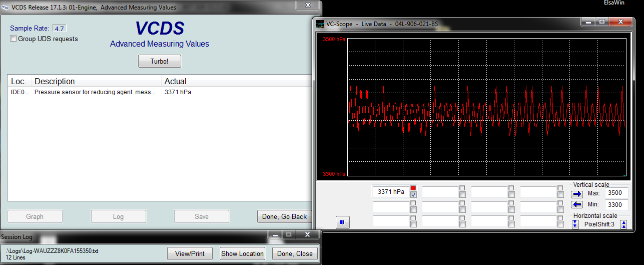Click the Done, Go Back button

[x=284, y=216]
